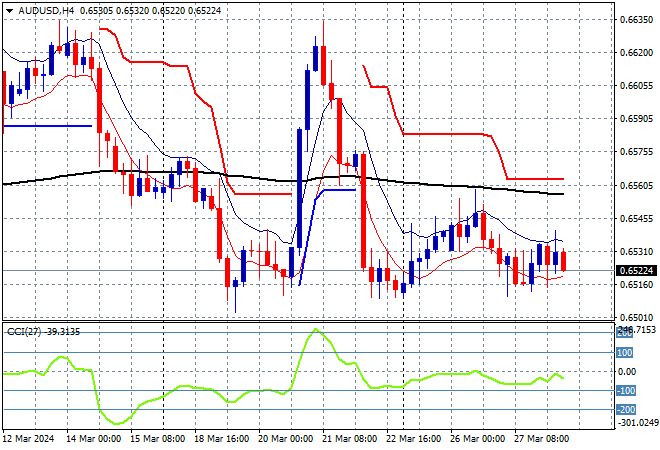Open the chart dropdown arrow beside AUDUSD,H4

pyautogui.click(x=9, y=9)
